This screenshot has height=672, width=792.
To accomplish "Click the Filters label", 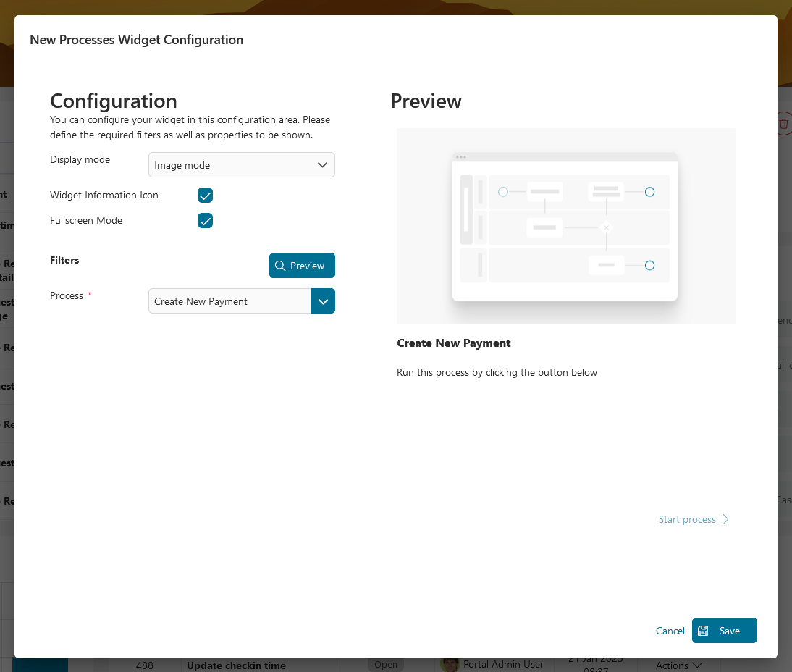I will [64, 260].
